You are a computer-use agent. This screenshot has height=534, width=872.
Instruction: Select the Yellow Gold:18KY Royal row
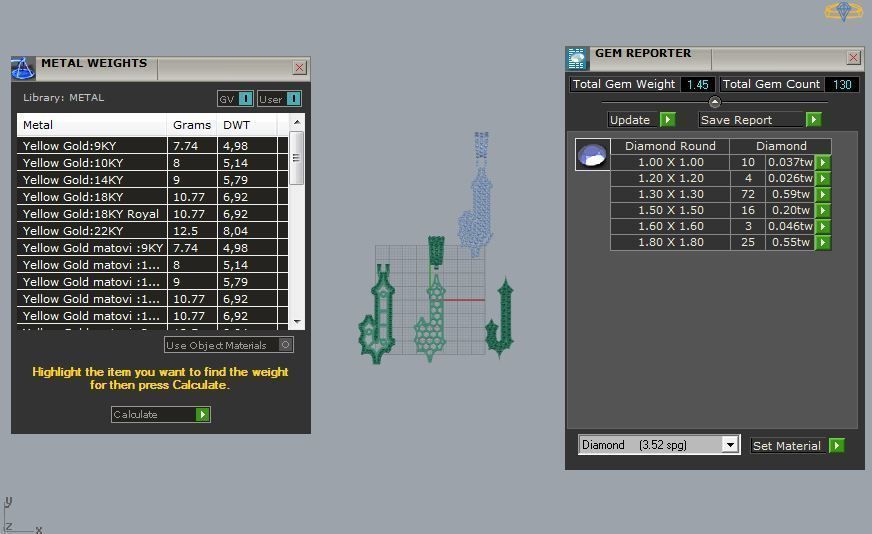(152, 214)
